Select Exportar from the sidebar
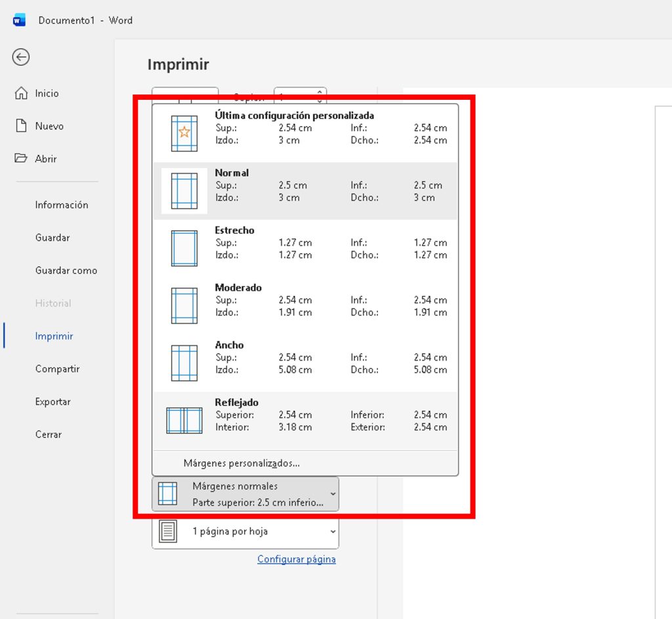This screenshot has width=672, height=619. point(52,402)
